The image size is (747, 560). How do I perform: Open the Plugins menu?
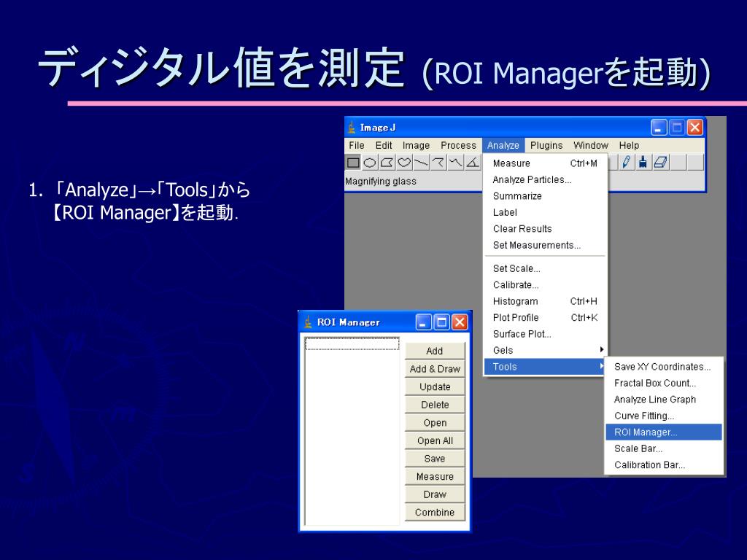546,145
